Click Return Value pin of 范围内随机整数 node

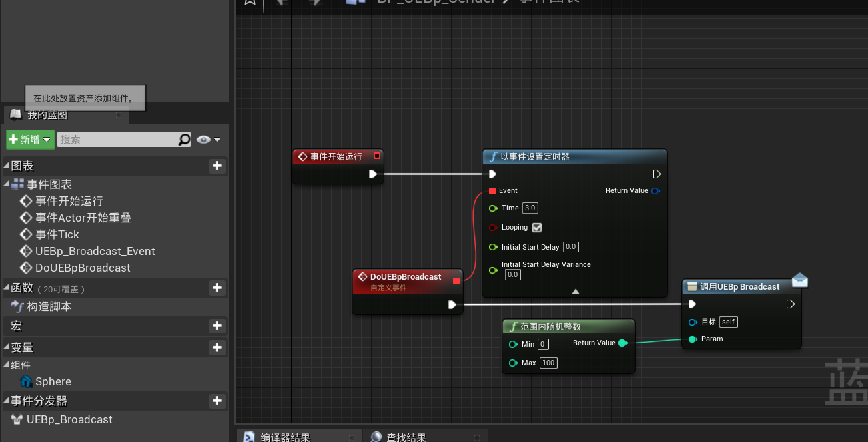click(622, 343)
